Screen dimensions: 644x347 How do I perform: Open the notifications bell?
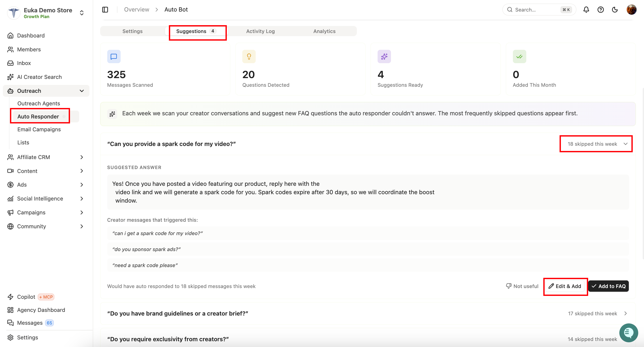(586, 10)
